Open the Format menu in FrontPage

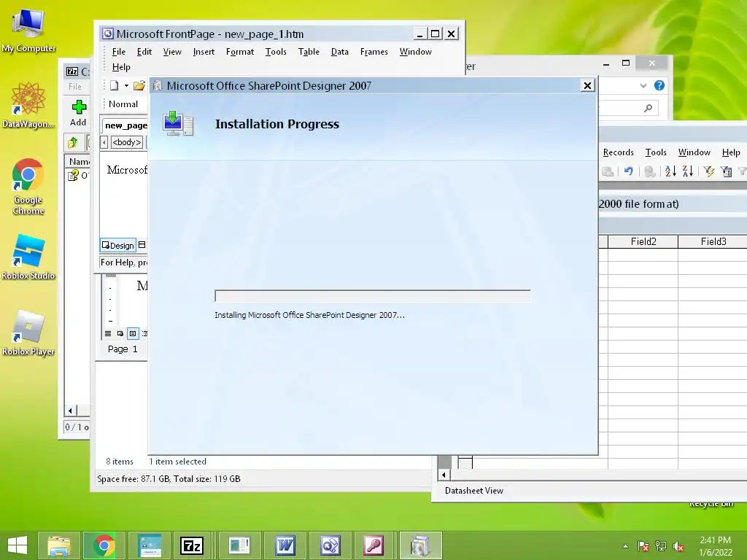point(239,52)
